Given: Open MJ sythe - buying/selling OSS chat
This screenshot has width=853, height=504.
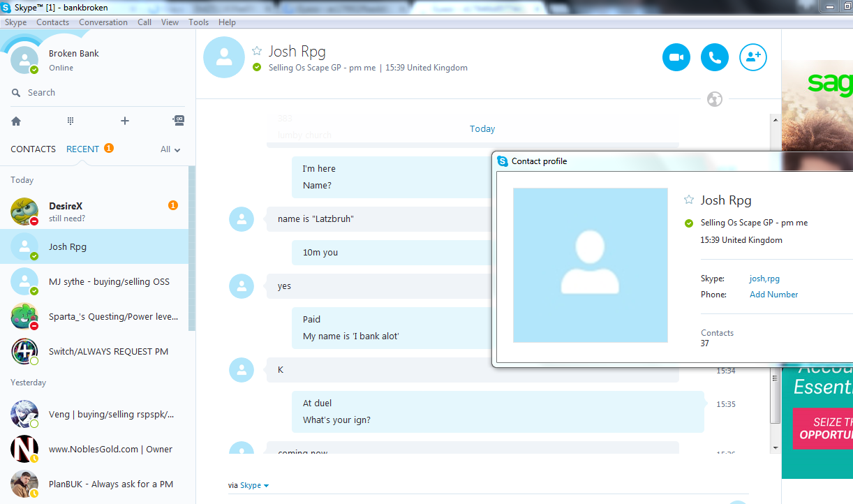Looking at the screenshot, I should pos(94,281).
